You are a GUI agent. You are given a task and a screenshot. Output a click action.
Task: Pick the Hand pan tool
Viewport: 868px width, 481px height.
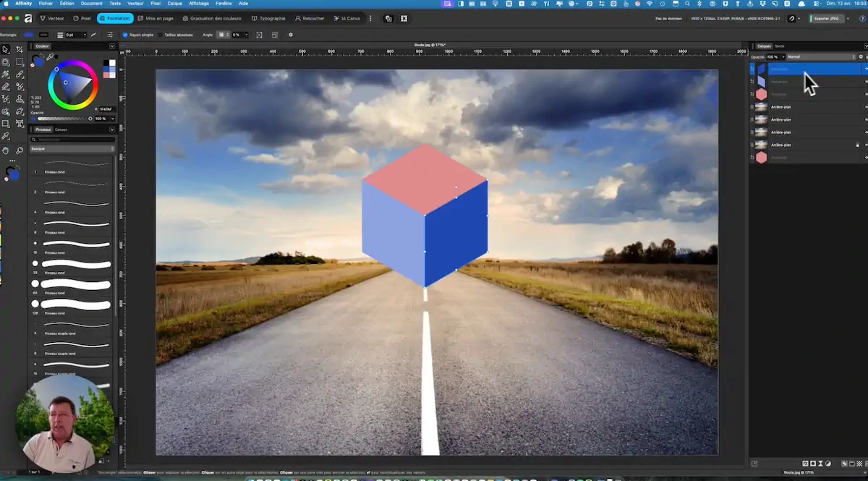[6, 150]
